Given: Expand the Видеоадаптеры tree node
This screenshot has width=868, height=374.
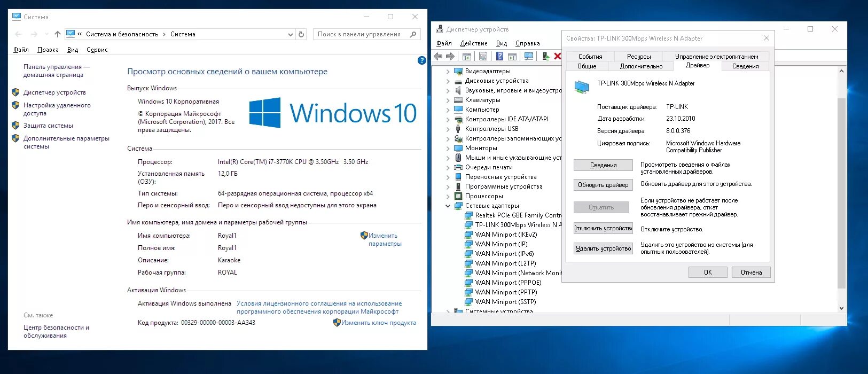Looking at the screenshot, I should click(448, 71).
